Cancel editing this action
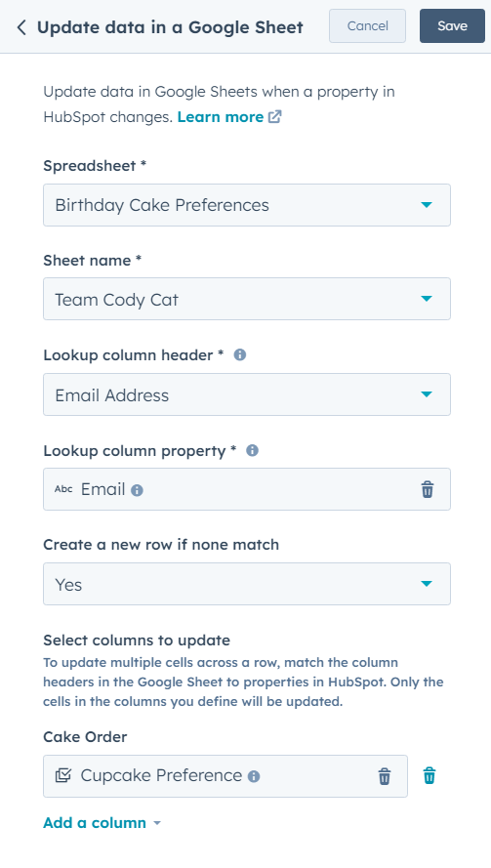Screen dimensions: 491x868 tap(368, 26)
